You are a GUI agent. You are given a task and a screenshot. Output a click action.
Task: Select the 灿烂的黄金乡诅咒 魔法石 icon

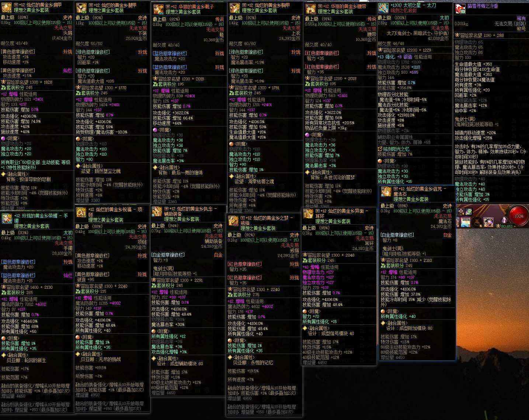(x=386, y=192)
